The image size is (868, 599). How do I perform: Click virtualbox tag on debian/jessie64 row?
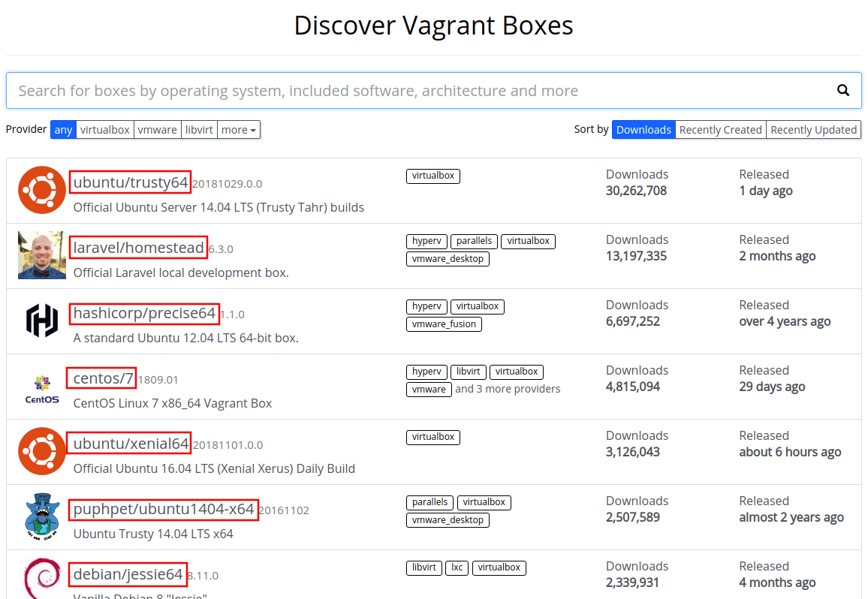click(x=499, y=568)
